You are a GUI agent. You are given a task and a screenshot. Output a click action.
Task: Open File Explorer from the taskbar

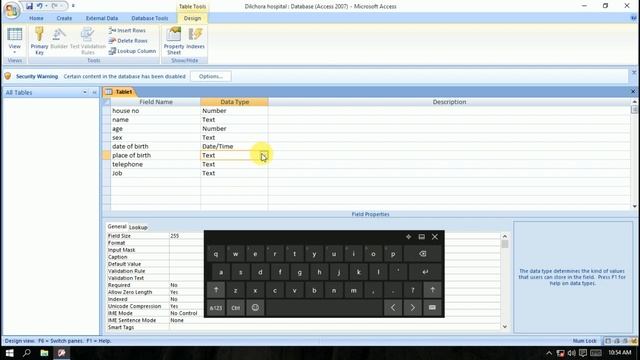[44, 353]
